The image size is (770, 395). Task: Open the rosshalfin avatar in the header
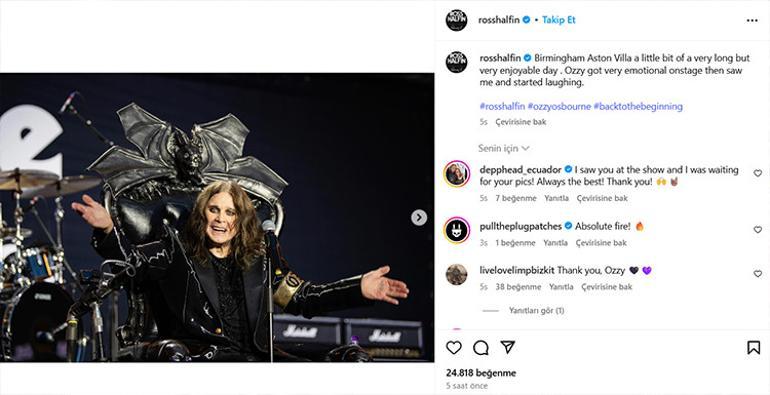click(x=456, y=20)
